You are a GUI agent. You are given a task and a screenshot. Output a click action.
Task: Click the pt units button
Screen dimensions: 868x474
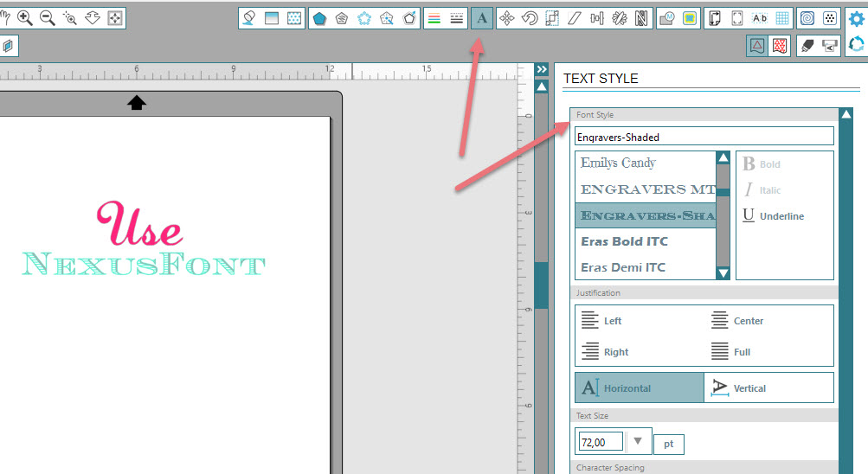tap(669, 444)
